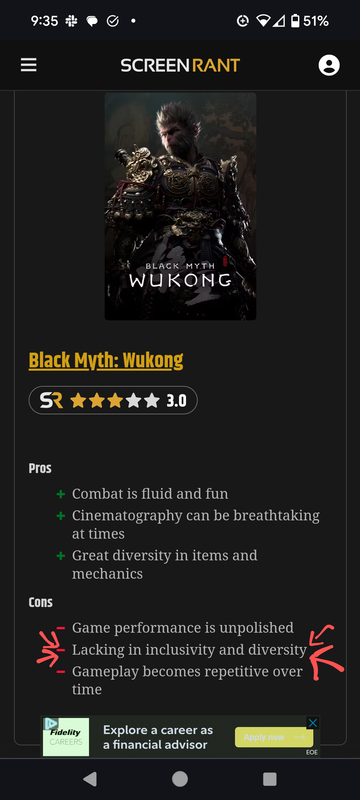Tap the battery 51% status indicator
This screenshot has height=800, width=360.
pos(310,21)
